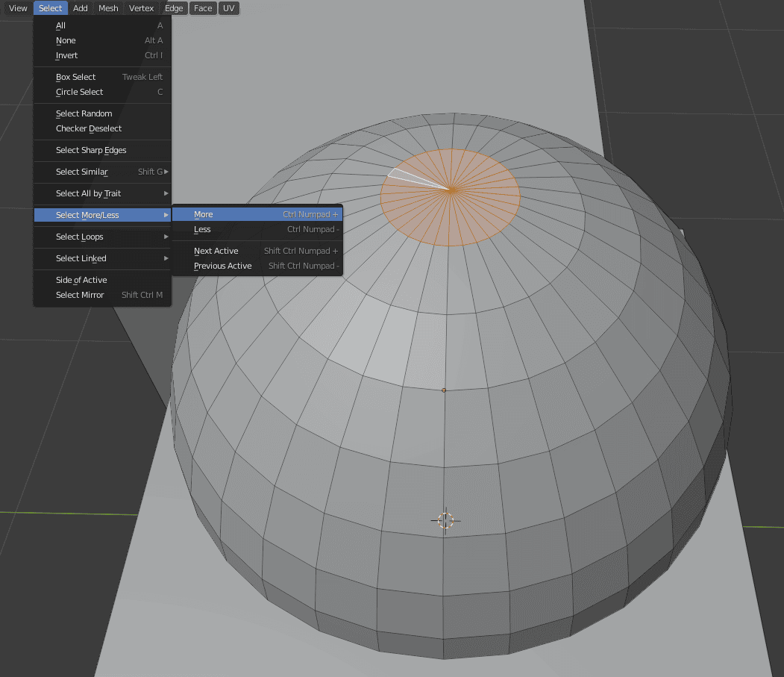Open the UV menu
This screenshot has height=677, width=784.
pos(228,8)
